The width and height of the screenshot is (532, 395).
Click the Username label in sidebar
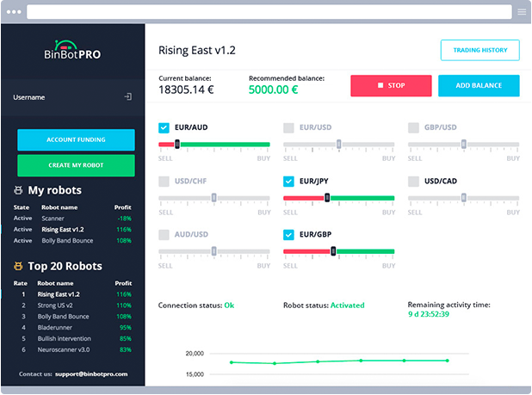coord(29,97)
